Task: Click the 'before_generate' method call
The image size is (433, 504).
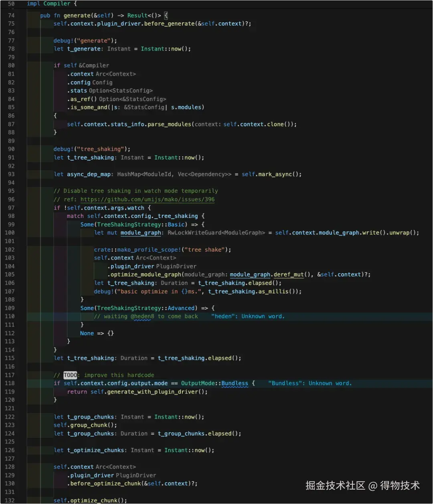Action: (x=170, y=24)
